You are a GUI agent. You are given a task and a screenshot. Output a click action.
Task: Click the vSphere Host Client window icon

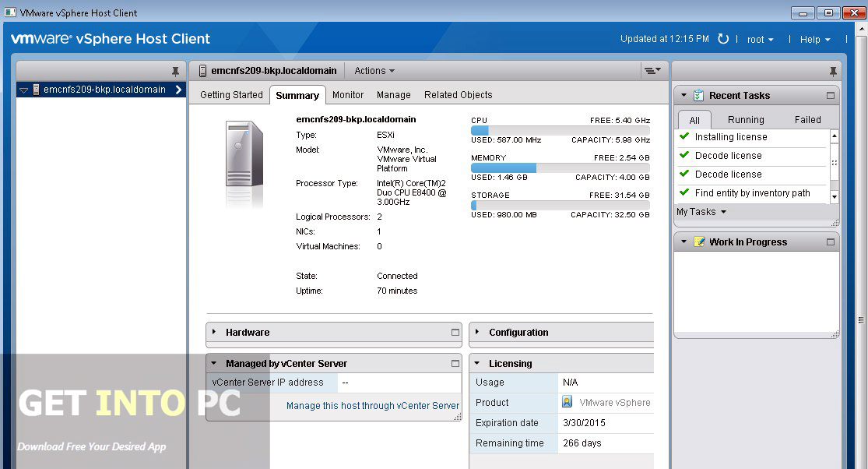[x=10, y=12]
